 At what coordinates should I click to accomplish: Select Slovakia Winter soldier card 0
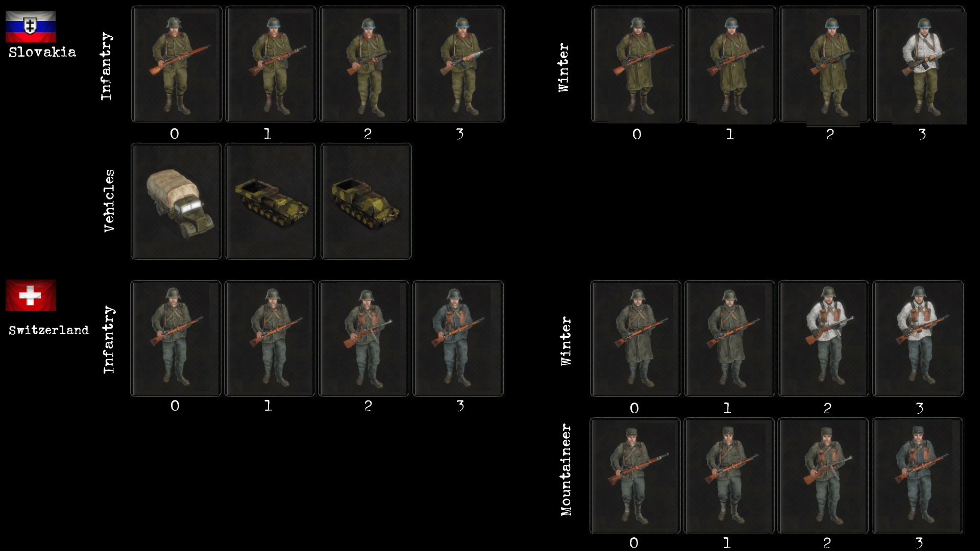coord(636,64)
